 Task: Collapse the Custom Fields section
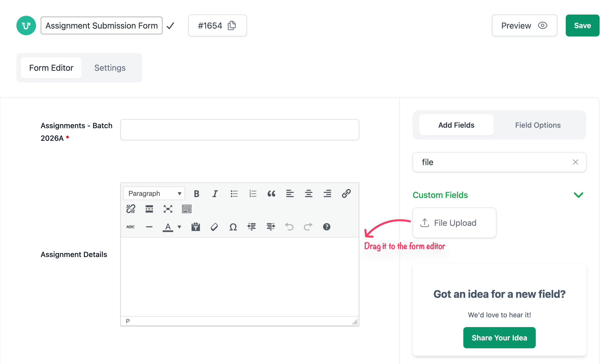579,195
